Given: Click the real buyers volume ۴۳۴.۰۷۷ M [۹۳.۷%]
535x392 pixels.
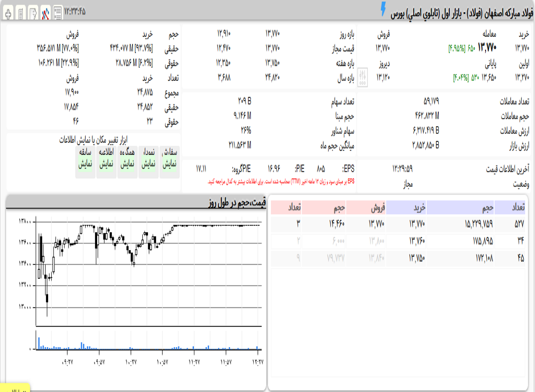Looking at the screenshot, I should tap(131, 48).
